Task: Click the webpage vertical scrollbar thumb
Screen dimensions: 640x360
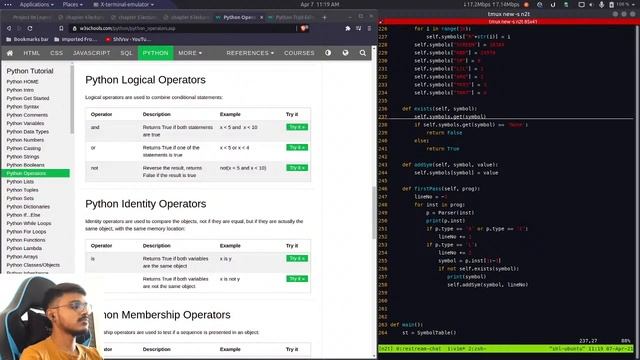Action: pyautogui.click(x=373, y=212)
